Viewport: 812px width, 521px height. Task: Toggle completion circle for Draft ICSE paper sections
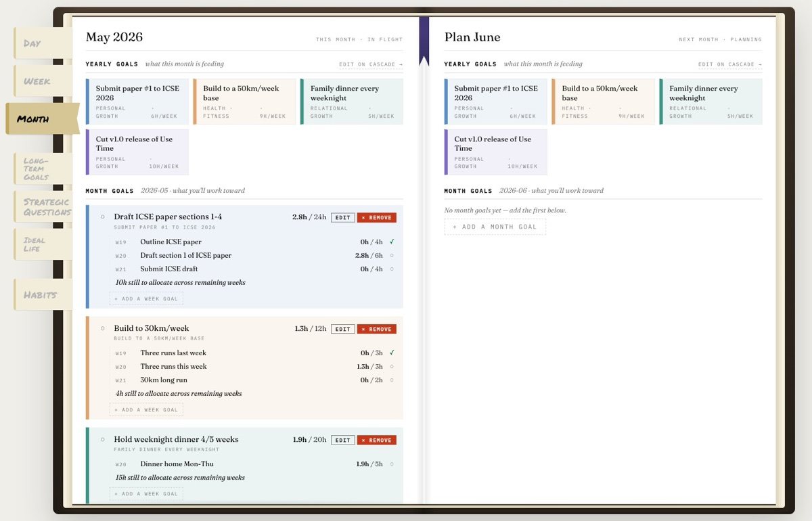click(x=103, y=217)
